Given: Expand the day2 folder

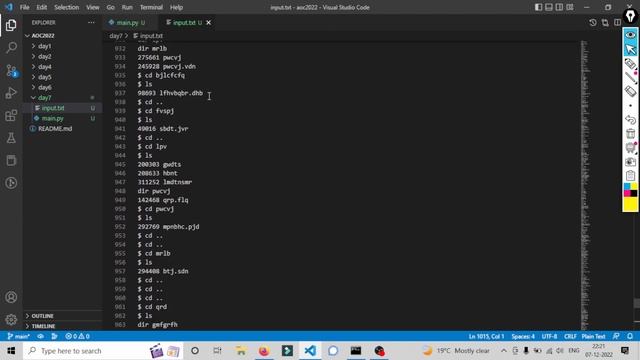Looking at the screenshot, I should 45,56.
